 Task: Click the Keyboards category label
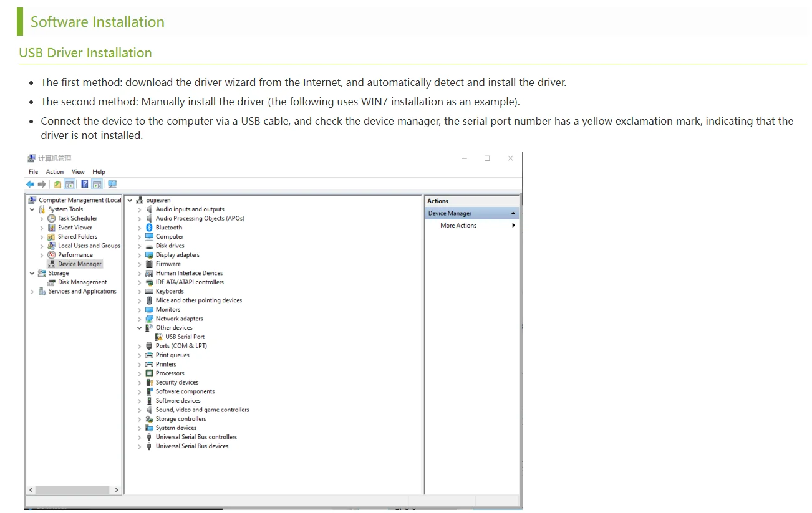[x=170, y=291]
